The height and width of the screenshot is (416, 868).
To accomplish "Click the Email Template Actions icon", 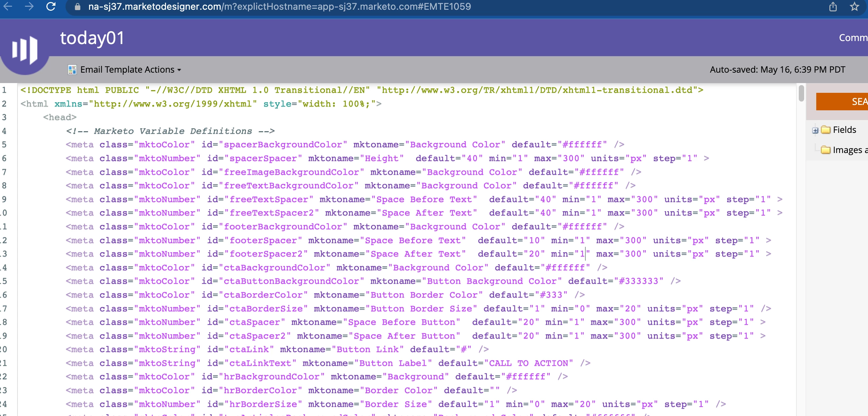I will [x=72, y=70].
